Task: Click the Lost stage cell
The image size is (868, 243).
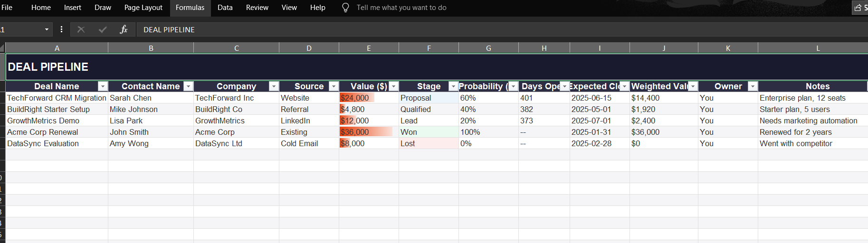Action: (429, 143)
